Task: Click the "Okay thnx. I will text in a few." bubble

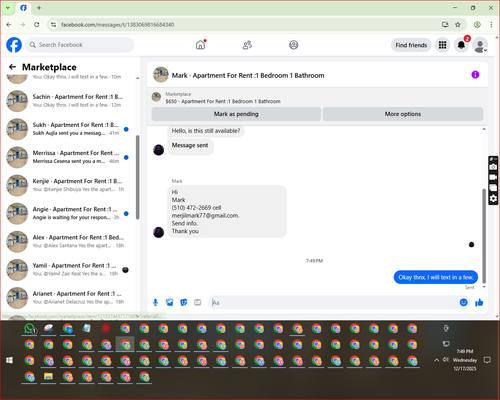Action: tap(436, 277)
